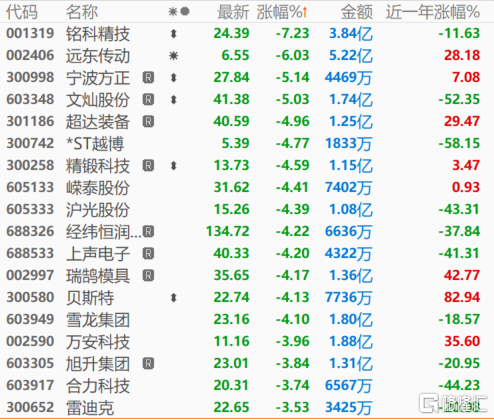Sort by the 涨幅% column header

coord(282,12)
